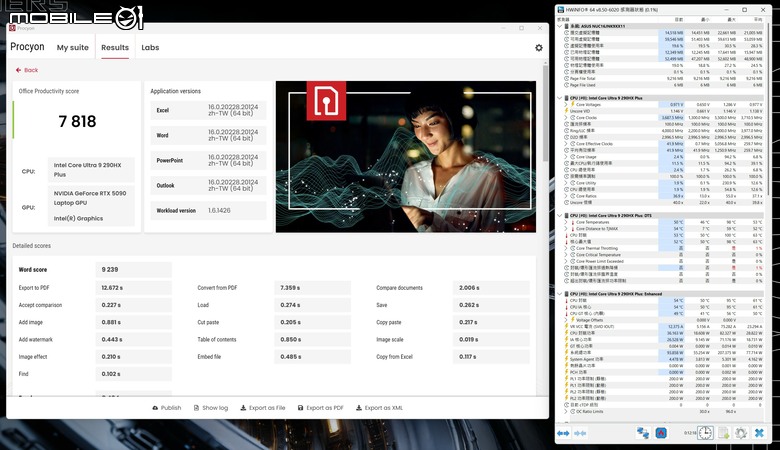
Task: Click Export as XML button
Action: (x=379, y=408)
